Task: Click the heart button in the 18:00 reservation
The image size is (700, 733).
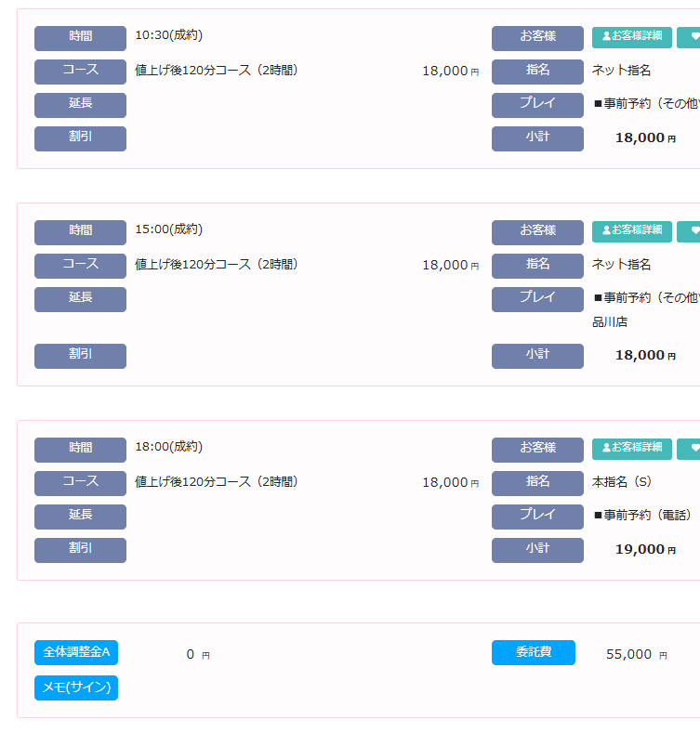Action: [690, 449]
